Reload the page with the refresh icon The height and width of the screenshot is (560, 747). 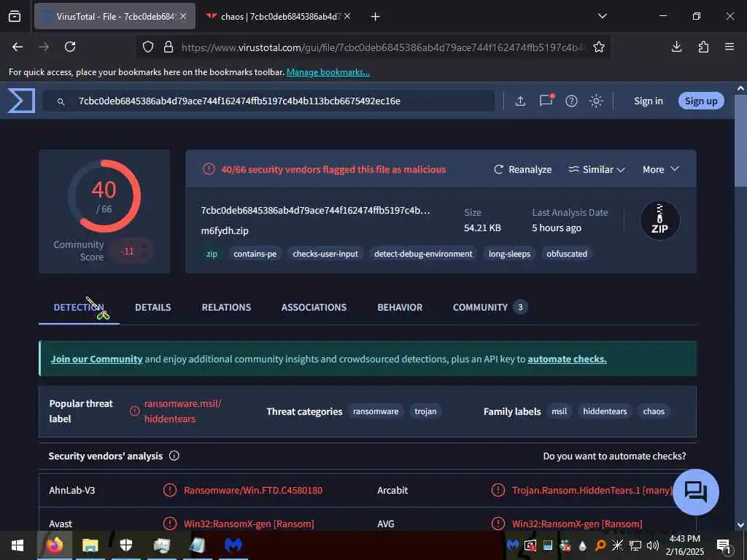point(70,47)
